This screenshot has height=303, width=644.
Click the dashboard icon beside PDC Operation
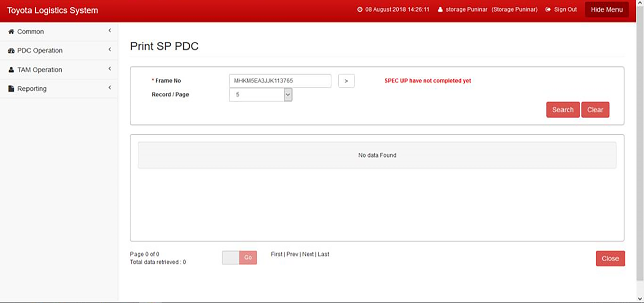[11, 51]
